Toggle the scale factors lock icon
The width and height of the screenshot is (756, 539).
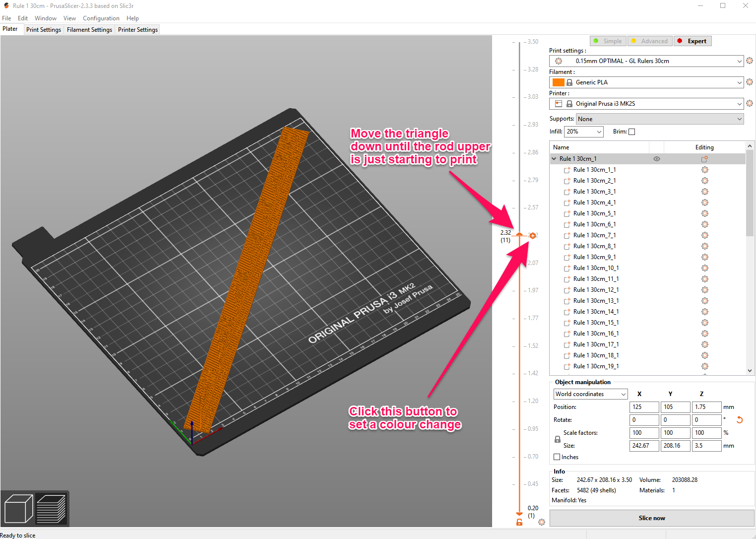(558, 439)
